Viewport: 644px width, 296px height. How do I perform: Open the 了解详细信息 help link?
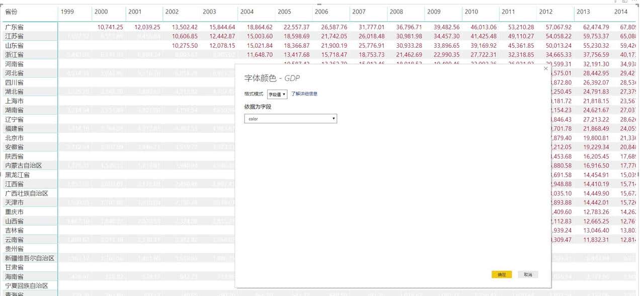[x=304, y=94]
